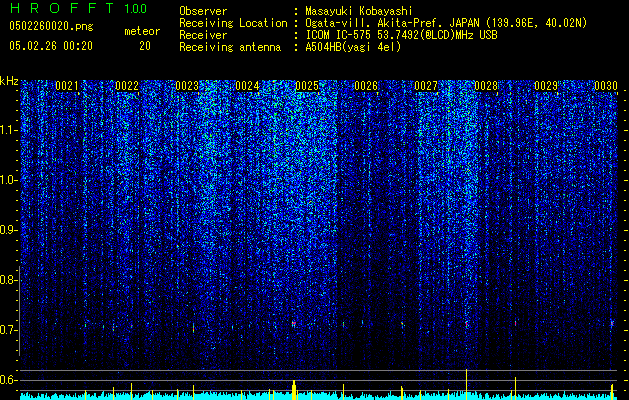This screenshot has height=400, width=629.
Task: Select the filename 0502260020.png
Action: (x=51, y=26)
